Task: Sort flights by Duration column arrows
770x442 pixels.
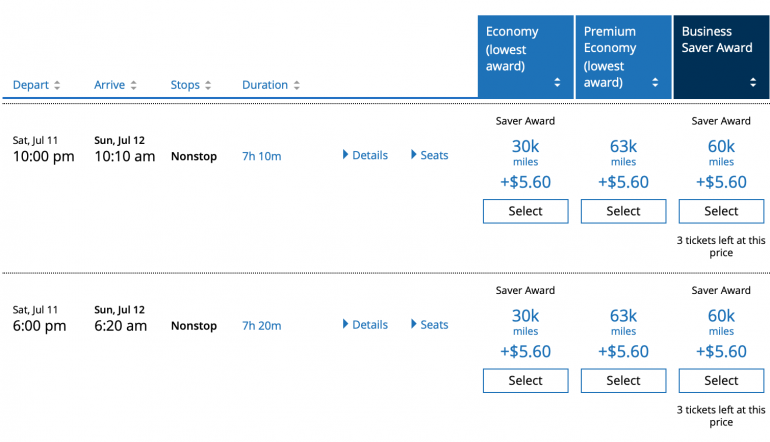Action: point(296,86)
